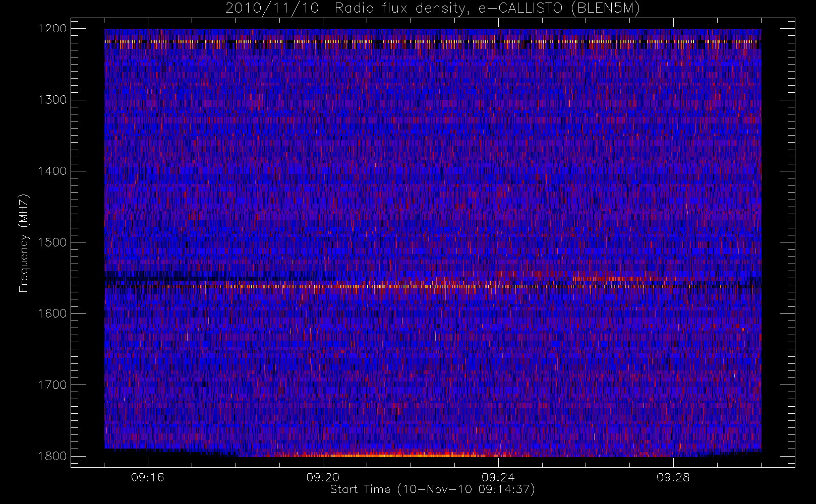This screenshot has height=504, width=816.
Task: Click the 1800 frequency tick label
Action: point(52,456)
